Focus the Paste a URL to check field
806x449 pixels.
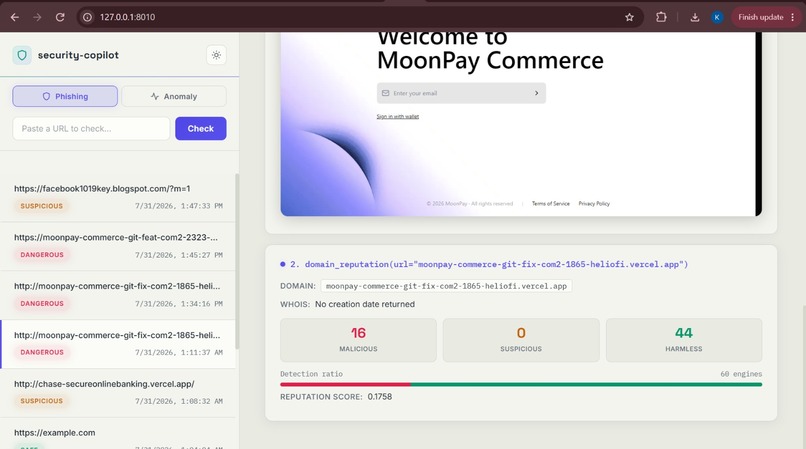[x=91, y=129]
